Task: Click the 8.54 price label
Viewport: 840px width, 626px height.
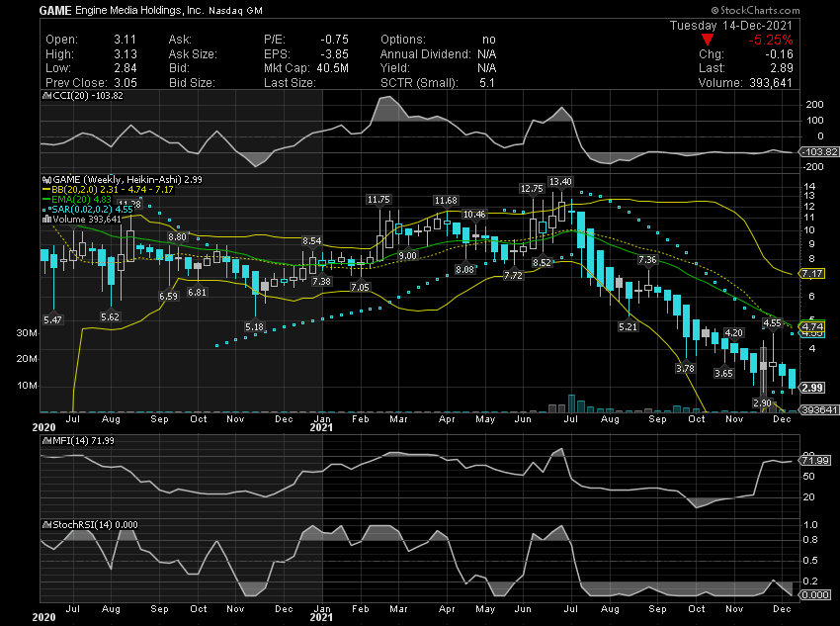Action: click(311, 241)
